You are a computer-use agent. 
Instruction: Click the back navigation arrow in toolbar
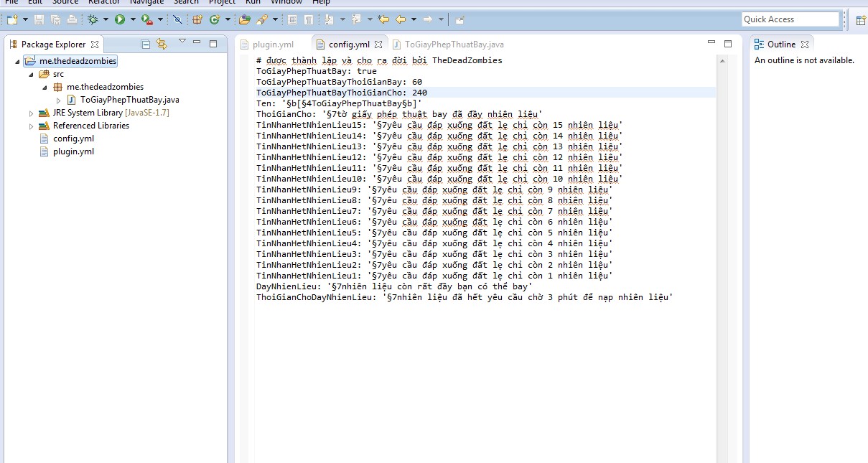401,19
